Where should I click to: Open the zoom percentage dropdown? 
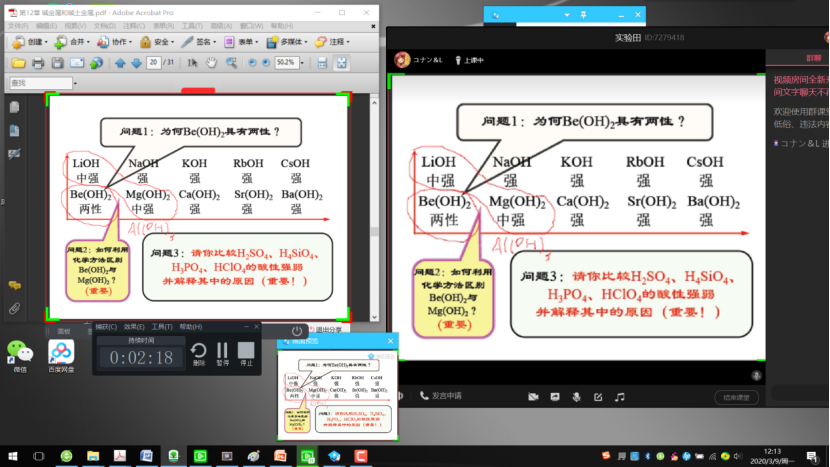pos(301,63)
